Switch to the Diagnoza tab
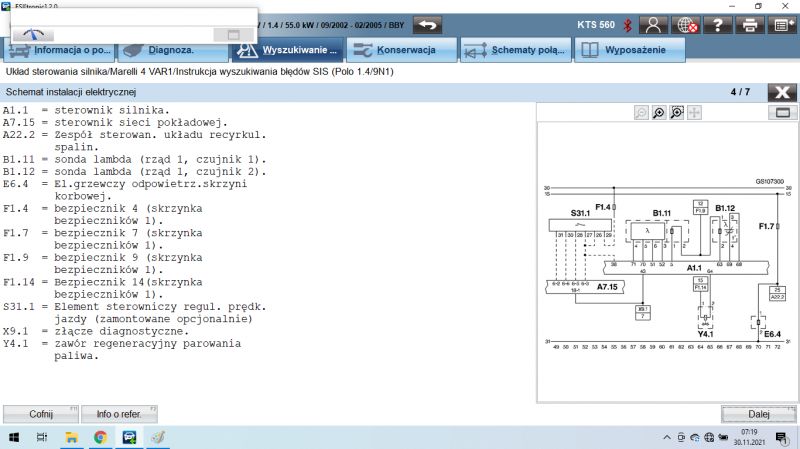The image size is (800, 449). pyautogui.click(x=174, y=51)
